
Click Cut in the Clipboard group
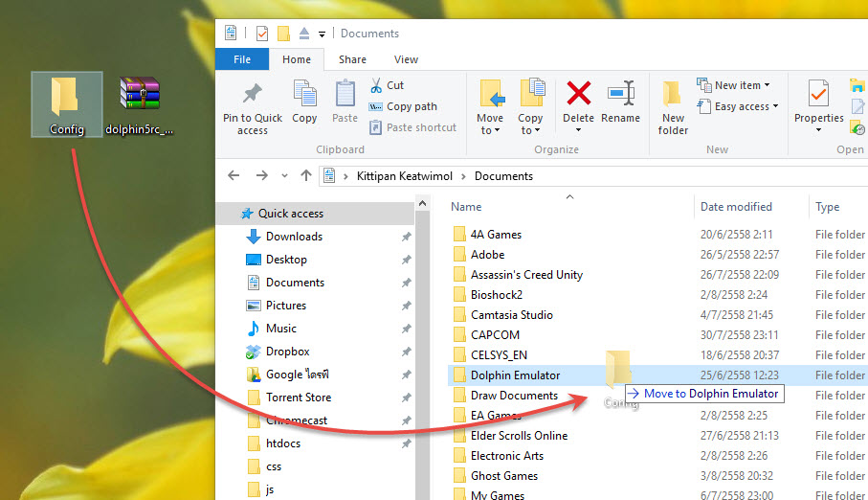point(387,85)
